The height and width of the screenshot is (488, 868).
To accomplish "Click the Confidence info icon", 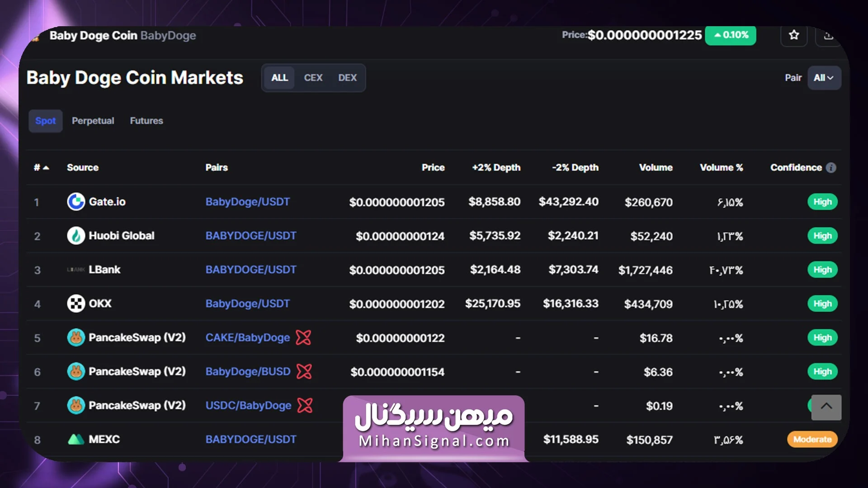I will pyautogui.click(x=831, y=168).
